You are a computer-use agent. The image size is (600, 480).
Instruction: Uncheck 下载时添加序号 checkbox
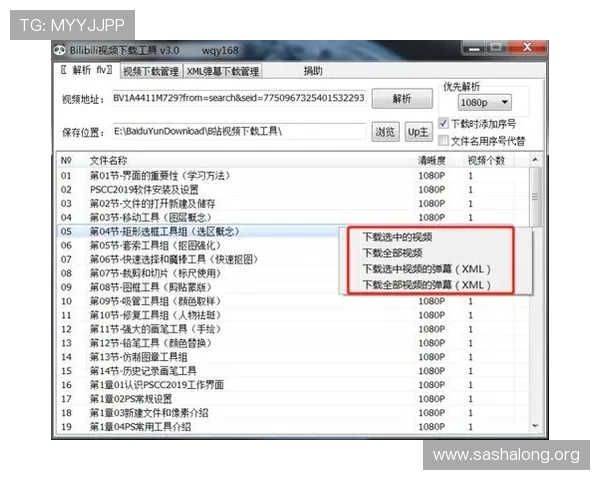coord(443,123)
